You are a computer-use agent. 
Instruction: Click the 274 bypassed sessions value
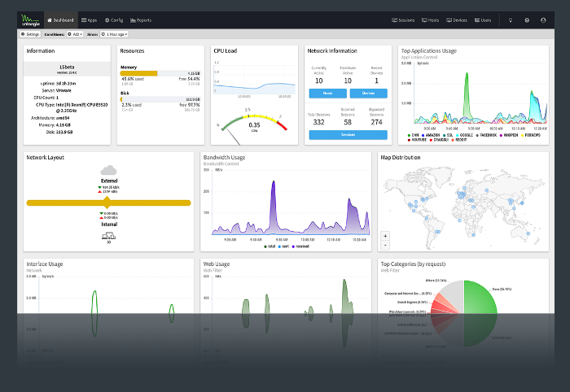tap(376, 122)
